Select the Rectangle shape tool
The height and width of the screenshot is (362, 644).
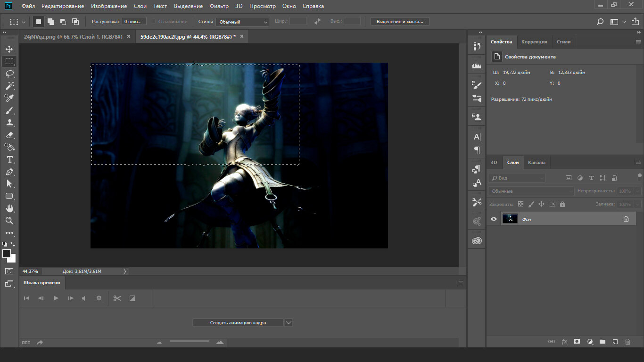click(9, 196)
